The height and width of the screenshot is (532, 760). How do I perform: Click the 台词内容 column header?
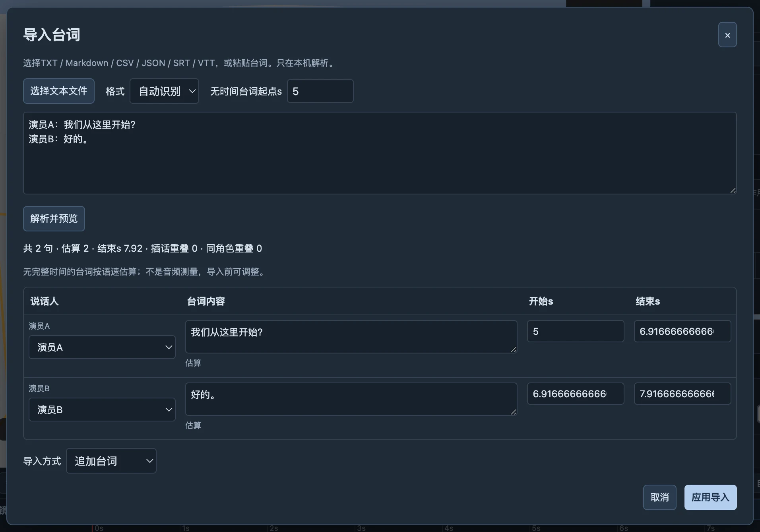(x=206, y=301)
